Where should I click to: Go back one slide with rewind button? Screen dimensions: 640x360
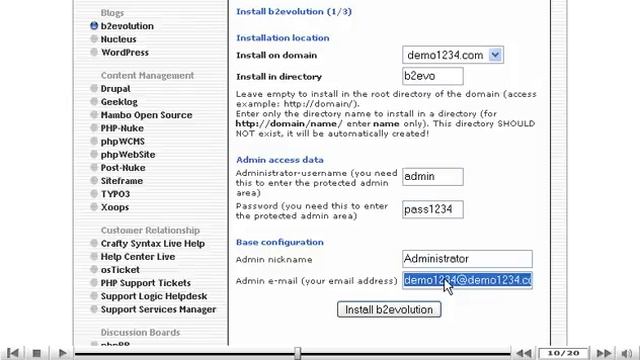pyautogui.click(x=523, y=353)
